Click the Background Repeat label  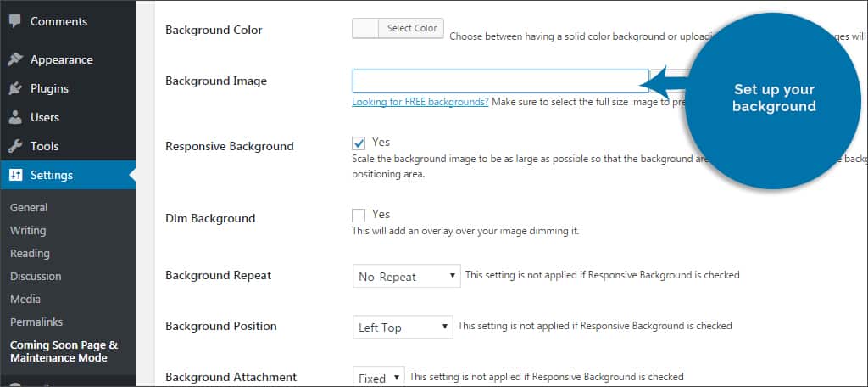coord(218,275)
